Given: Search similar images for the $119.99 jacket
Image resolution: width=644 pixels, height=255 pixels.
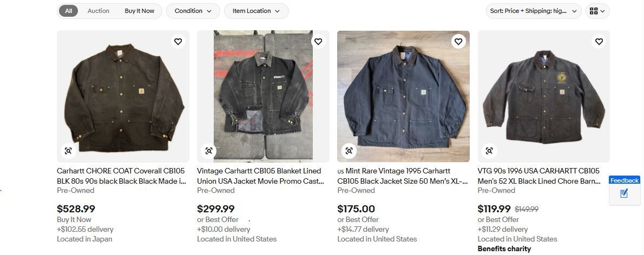Looking at the screenshot, I should [x=489, y=151].
